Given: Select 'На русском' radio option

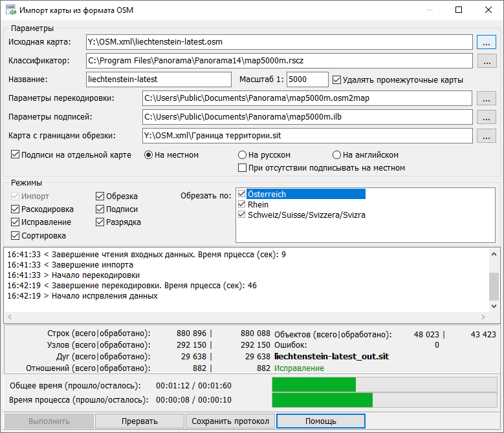Looking at the screenshot, I should 243,155.
